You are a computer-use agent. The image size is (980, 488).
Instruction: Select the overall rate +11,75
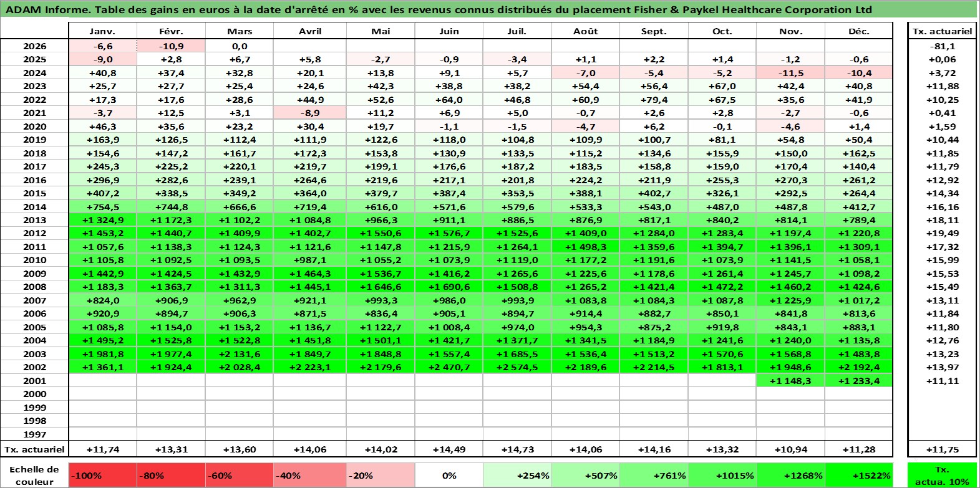point(942,449)
